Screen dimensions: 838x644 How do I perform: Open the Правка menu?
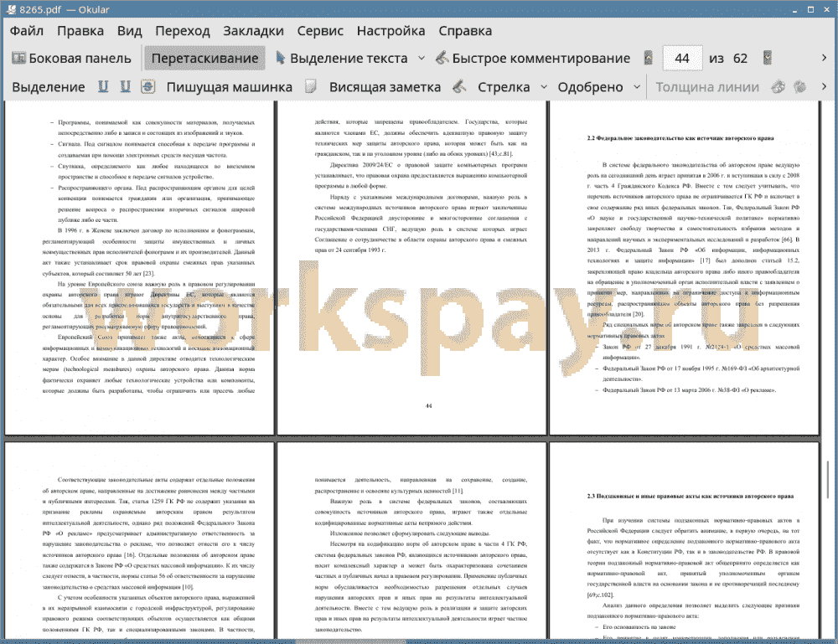click(x=80, y=31)
